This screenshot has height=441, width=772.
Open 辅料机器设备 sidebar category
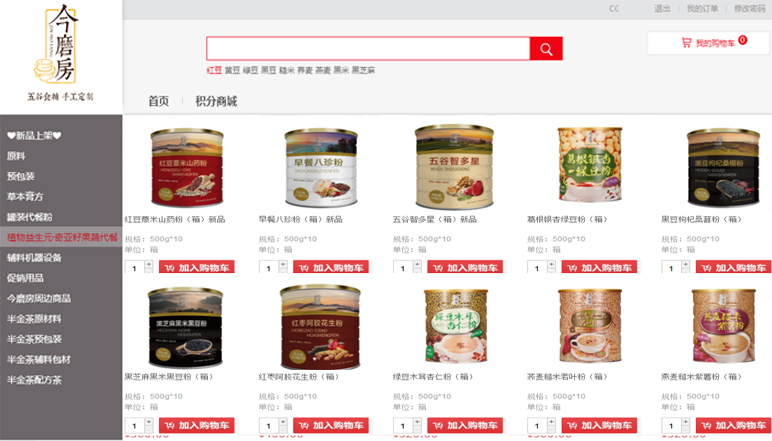point(34,257)
